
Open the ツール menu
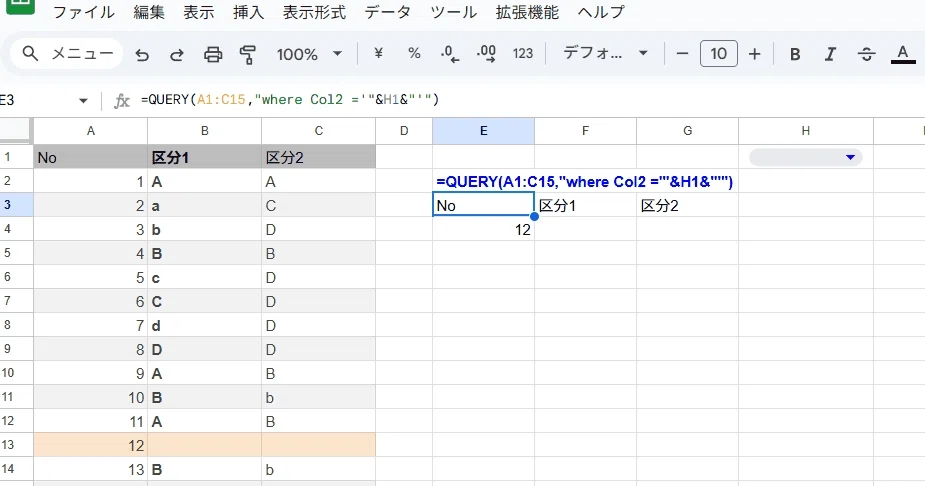(x=453, y=12)
